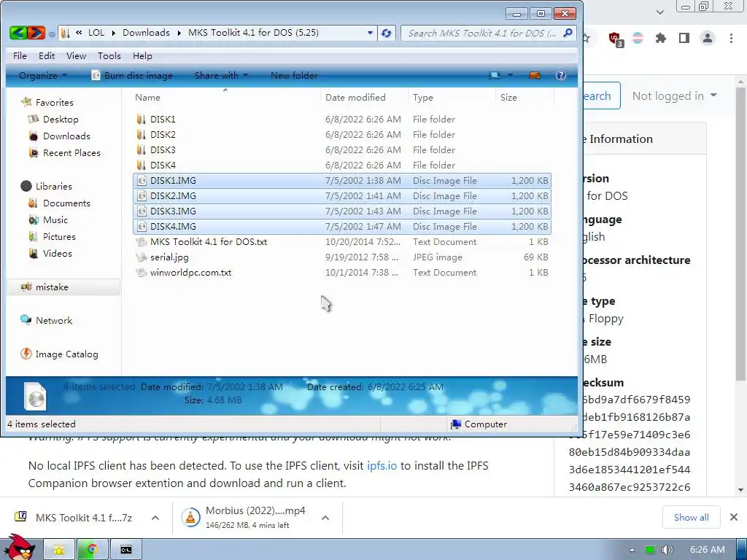Image resolution: width=747 pixels, height=560 pixels.
Task: Sort by the Type column header
Action: [x=422, y=97]
